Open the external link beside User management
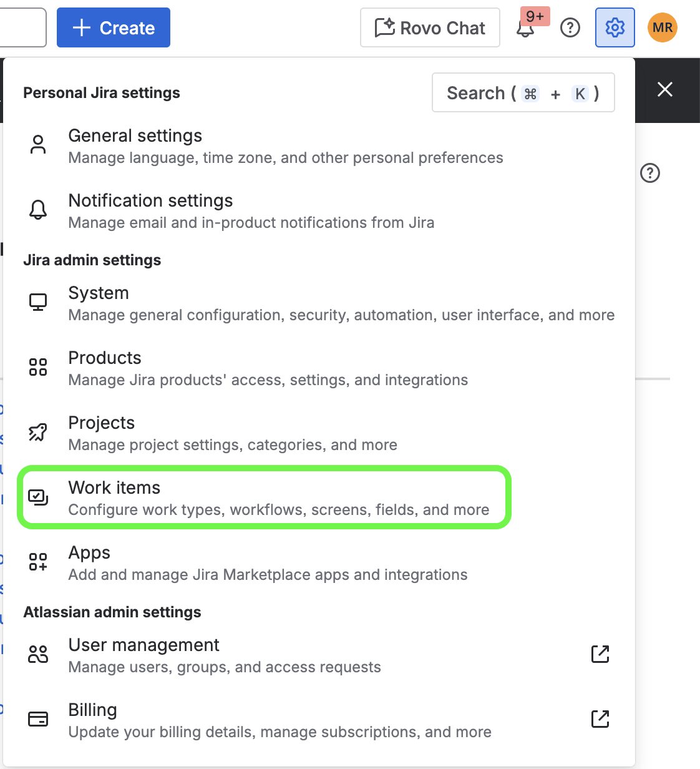Image resolution: width=700 pixels, height=769 pixels. (600, 654)
